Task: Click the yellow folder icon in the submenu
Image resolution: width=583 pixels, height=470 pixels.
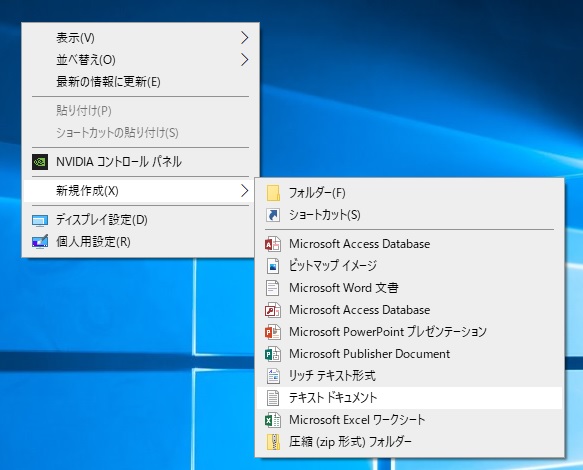Action: (x=273, y=193)
